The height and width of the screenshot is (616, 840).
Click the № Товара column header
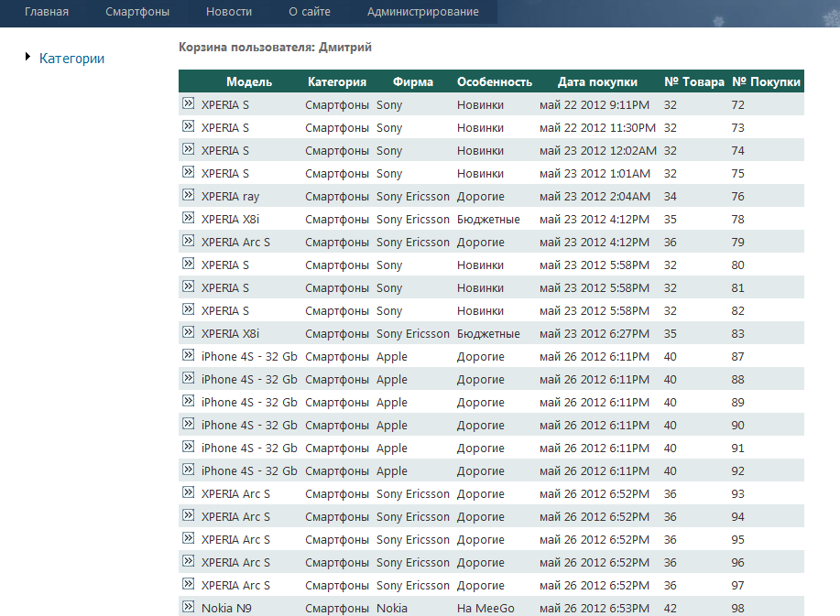tap(694, 81)
